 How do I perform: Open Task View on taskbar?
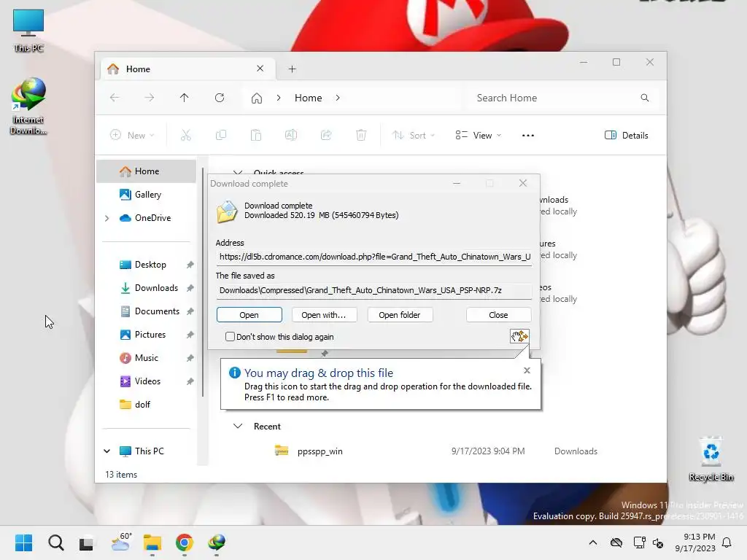86,542
